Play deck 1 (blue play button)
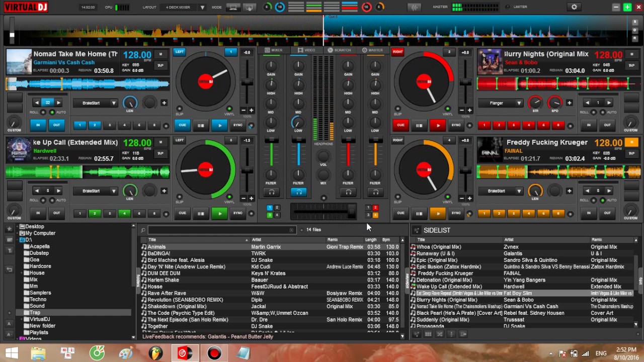This screenshot has height=362, width=644. (219, 125)
